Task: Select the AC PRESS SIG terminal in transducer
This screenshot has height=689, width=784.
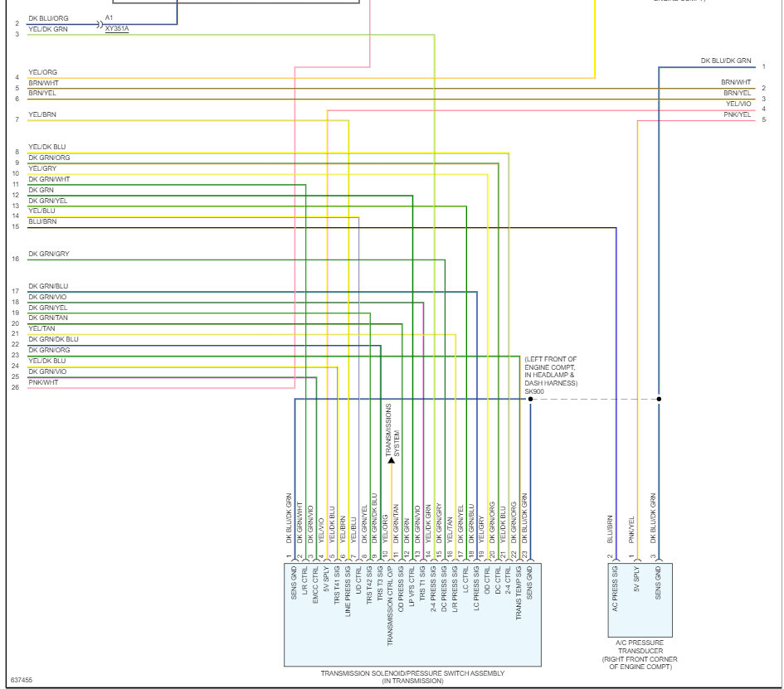Action: 615,589
